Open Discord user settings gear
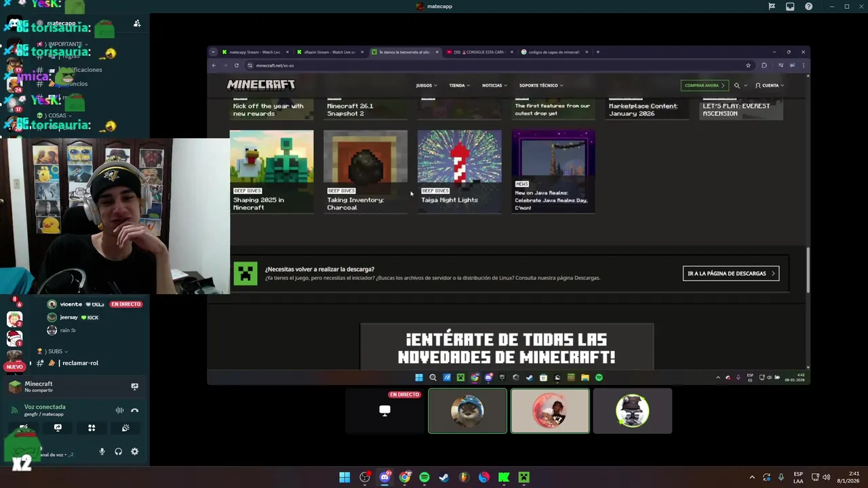868x488 pixels. point(134,451)
